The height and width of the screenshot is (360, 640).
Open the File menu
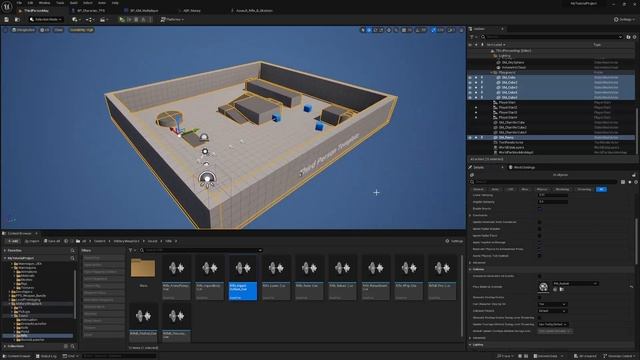click(x=19, y=3)
